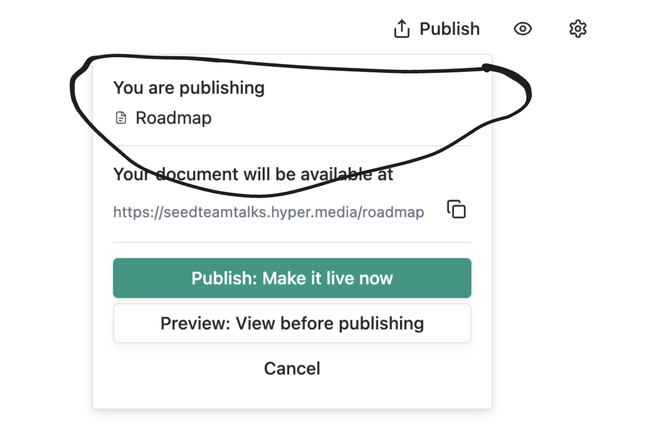Click the "You are publishing" heading

point(188,88)
